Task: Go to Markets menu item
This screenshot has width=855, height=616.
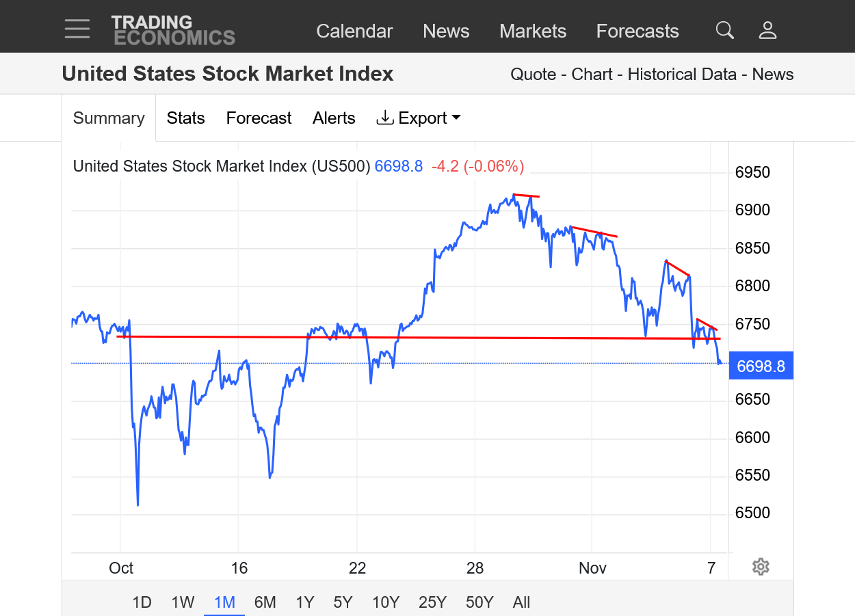Action: tap(533, 31)
